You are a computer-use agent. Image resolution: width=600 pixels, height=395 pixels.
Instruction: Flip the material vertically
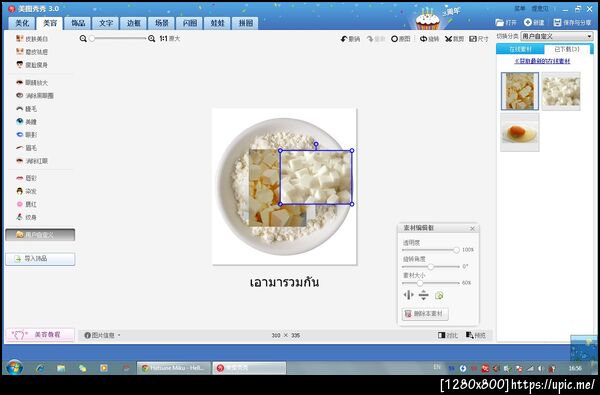tap(424, 295)
